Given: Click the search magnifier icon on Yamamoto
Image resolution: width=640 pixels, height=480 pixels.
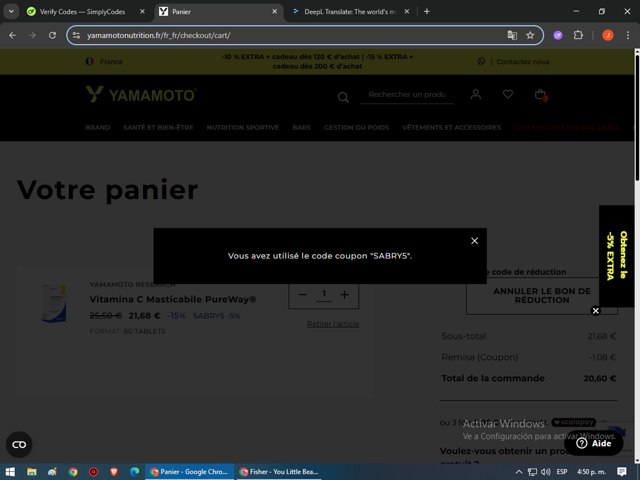Looking at the screenshot, I should coord(343,97).
